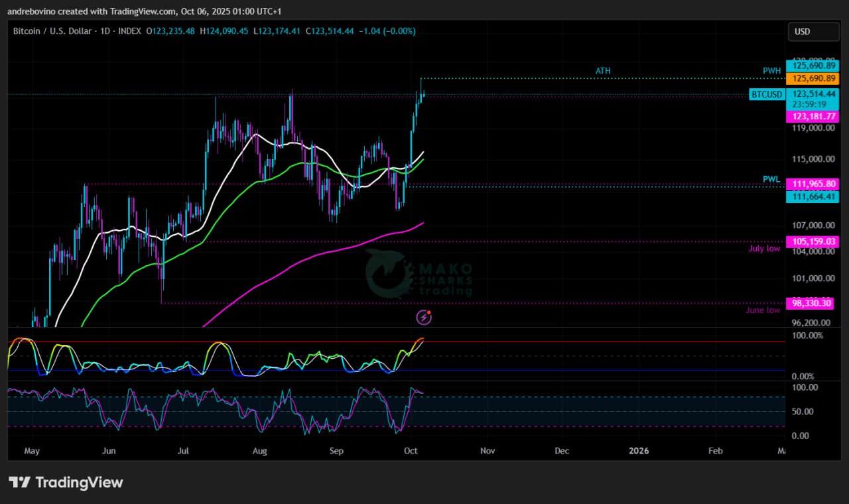
Task: Select the June low line label
Action: [x=763, y=310]
